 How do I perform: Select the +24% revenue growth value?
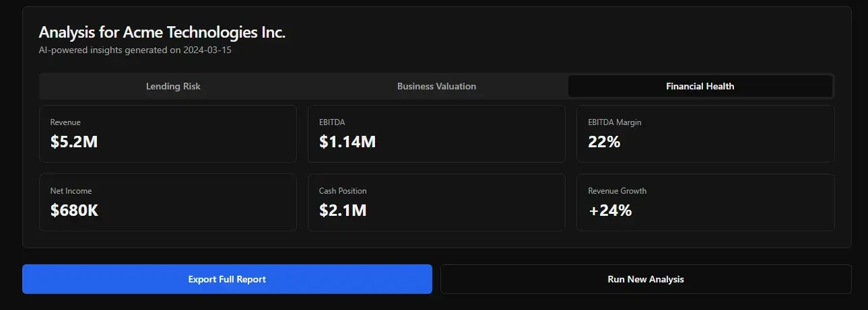[610, 210]
